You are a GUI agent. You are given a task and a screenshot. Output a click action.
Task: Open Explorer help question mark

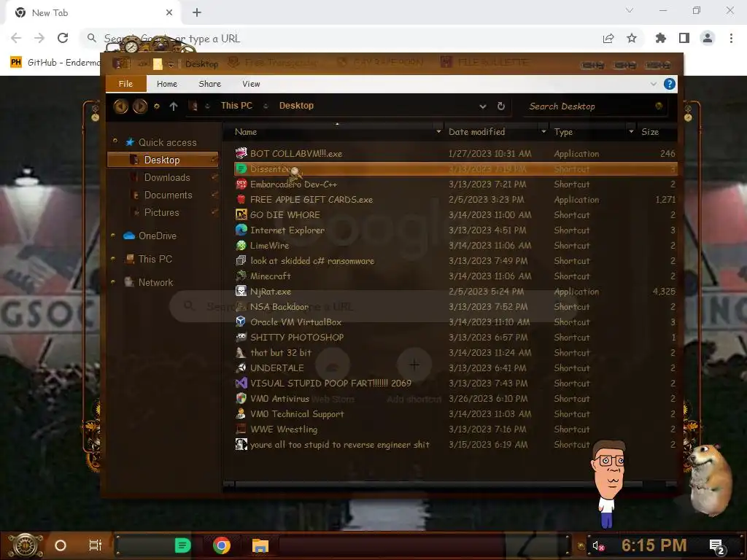pos(670,84)
